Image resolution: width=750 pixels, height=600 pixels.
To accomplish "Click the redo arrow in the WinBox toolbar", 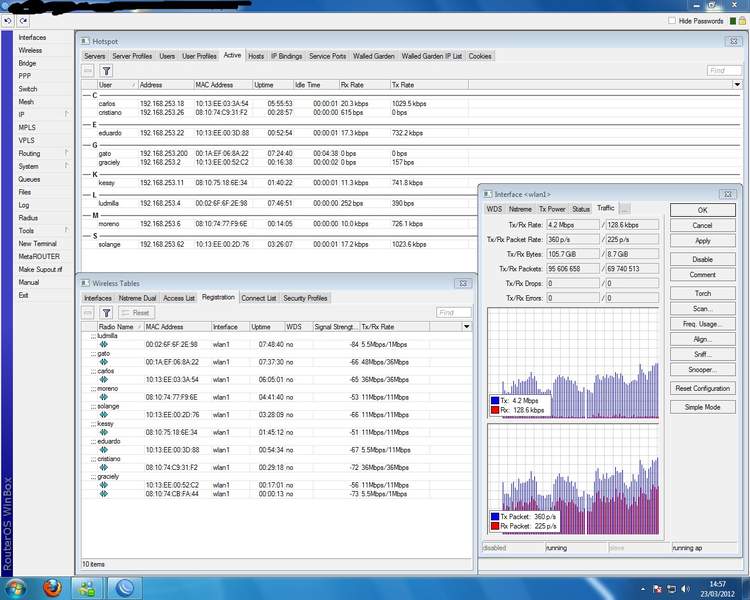I will coord(23,21).
